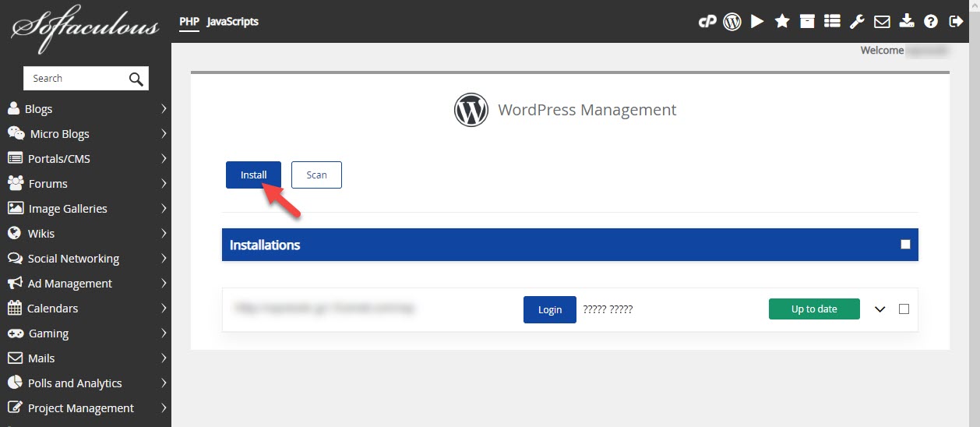Open email settings envelope icon in toolbar
This screenshot has width=980, height=427.
(882, 22)
